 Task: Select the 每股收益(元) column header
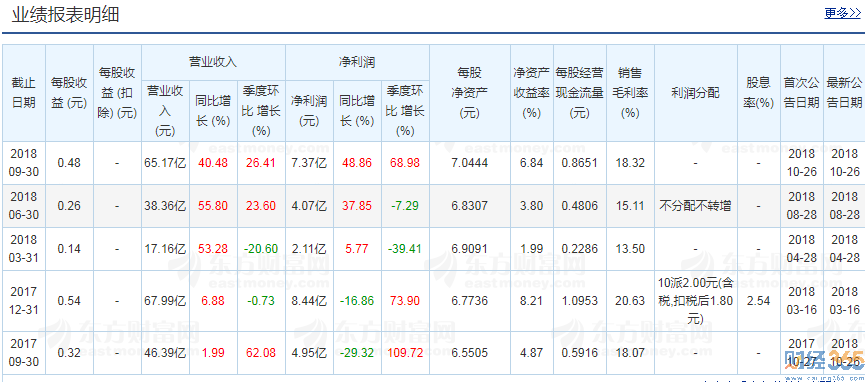69,93
